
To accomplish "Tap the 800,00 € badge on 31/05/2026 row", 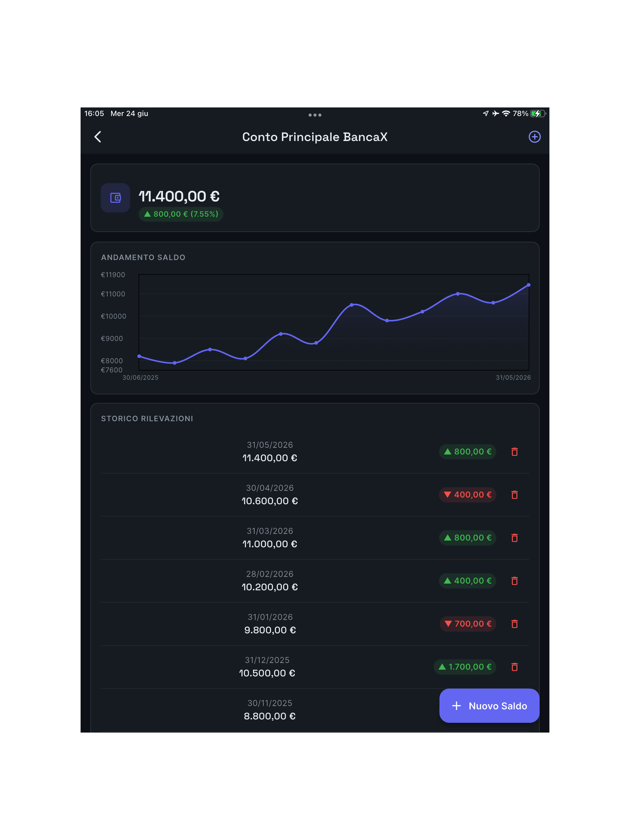I will (x=468, y=451).
